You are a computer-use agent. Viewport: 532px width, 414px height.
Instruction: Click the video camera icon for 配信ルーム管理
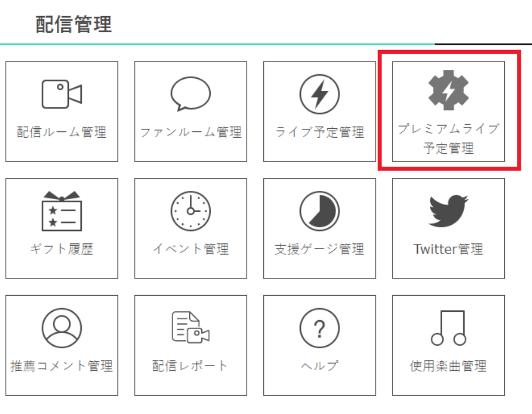click(62, 94)
